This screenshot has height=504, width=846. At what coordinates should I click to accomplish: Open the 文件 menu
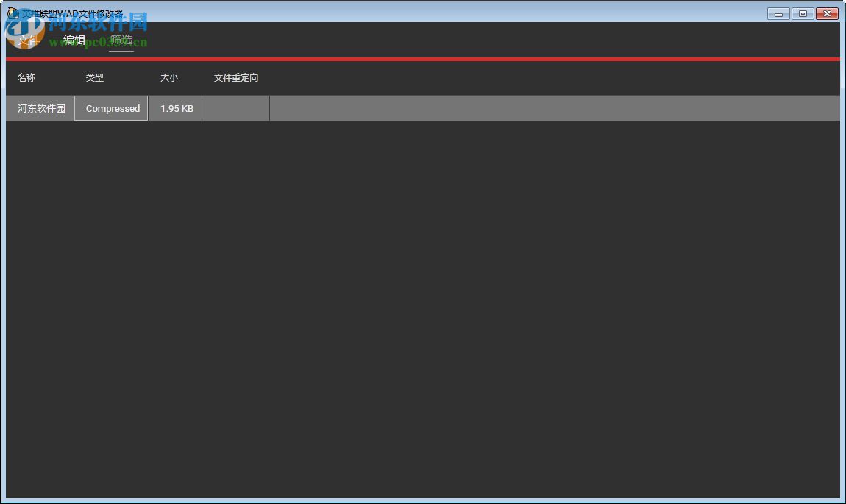coord(28,40)
